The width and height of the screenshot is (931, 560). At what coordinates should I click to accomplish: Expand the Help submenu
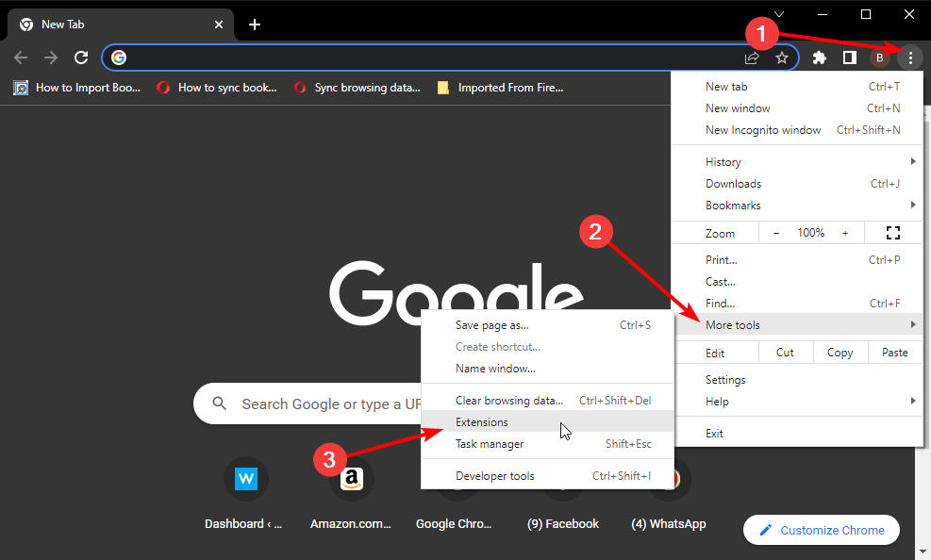[797, 402]
